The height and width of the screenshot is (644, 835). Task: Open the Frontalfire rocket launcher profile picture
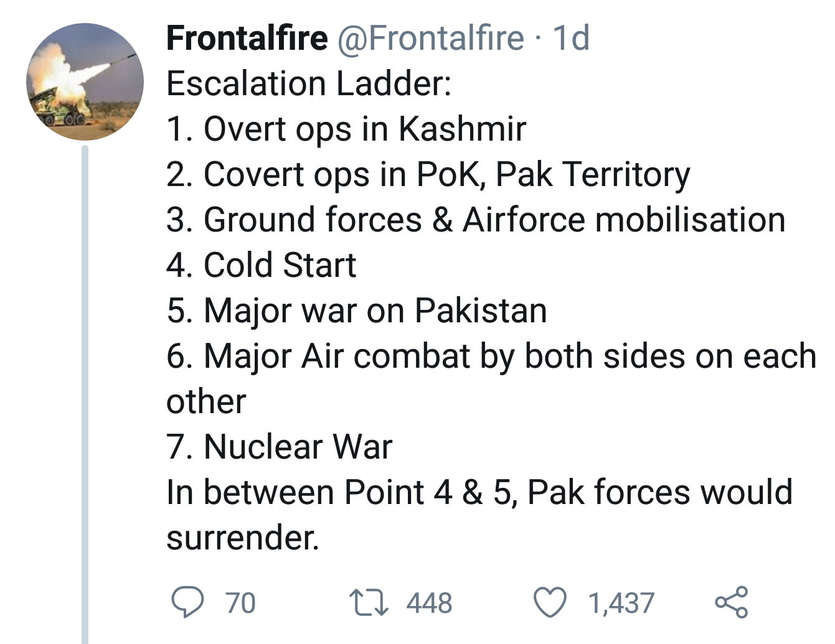click(85, 82)
